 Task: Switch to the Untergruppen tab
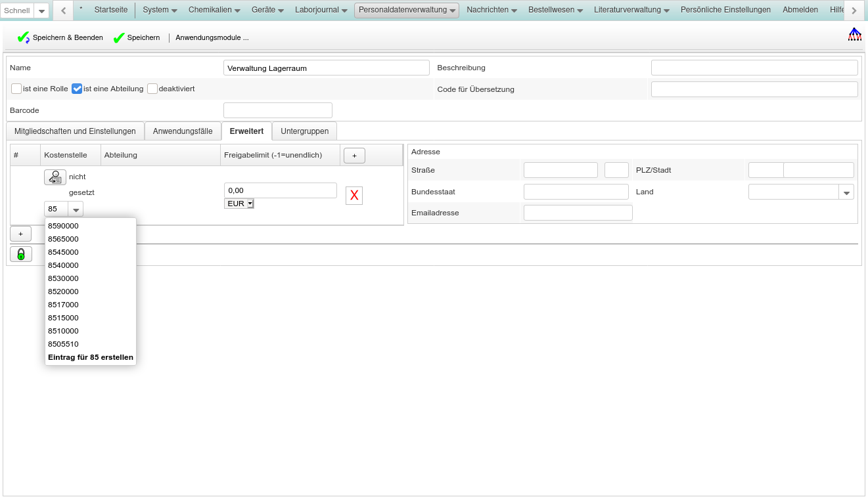pyautogui.click(x=304, y=131)
